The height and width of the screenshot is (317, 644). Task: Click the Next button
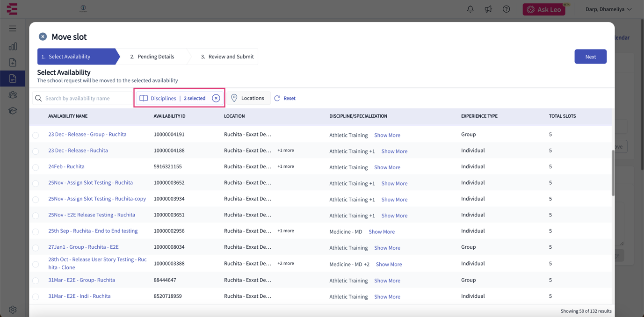click(x=590, y=57)
